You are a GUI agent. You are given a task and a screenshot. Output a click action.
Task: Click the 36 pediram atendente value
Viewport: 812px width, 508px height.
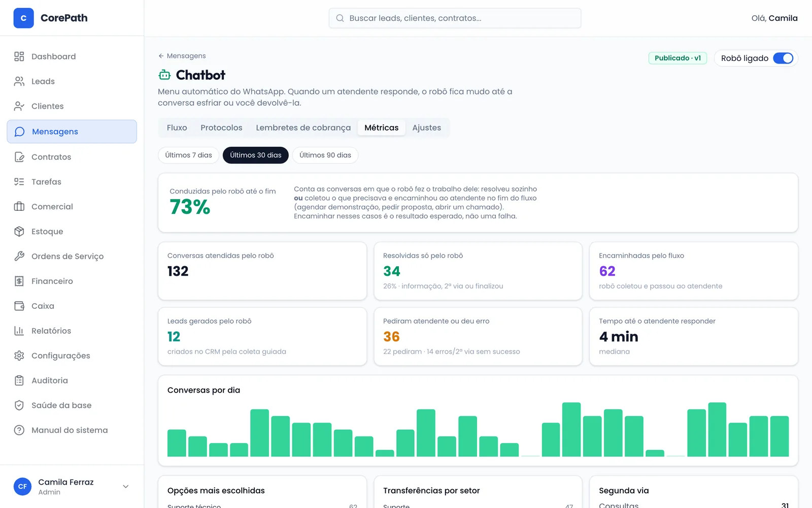pos(391,337)
